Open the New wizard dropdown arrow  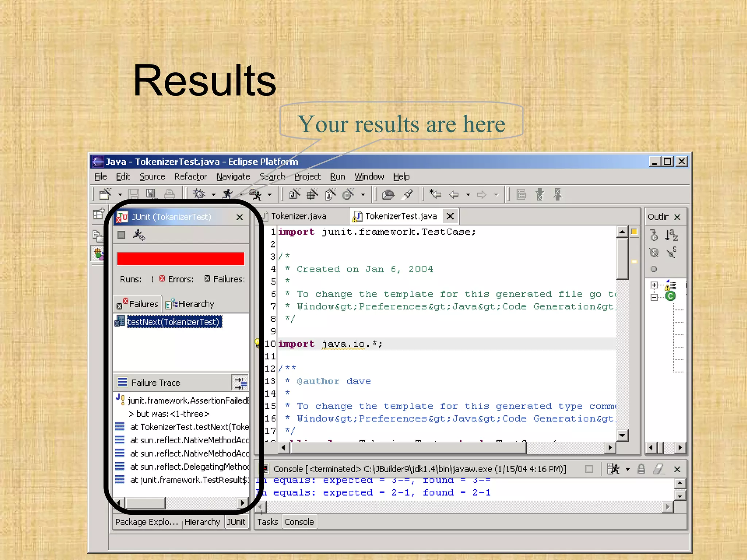click(120, 195)
